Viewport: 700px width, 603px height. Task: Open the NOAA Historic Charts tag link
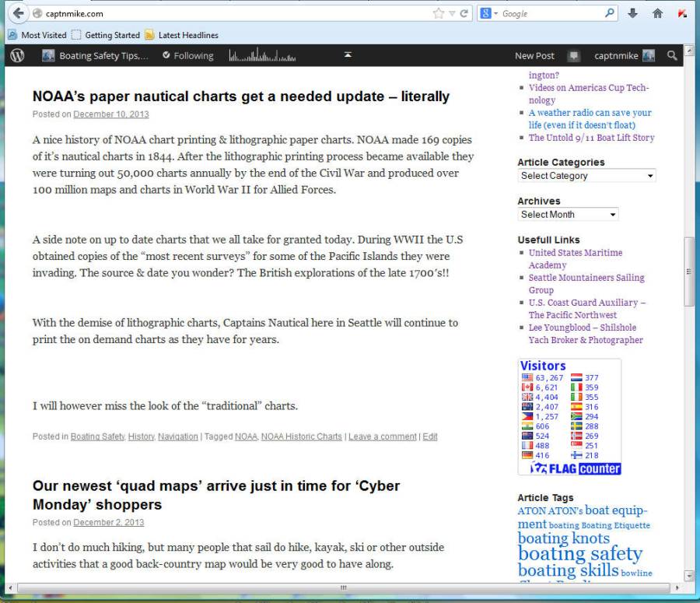tap(301, 436)
